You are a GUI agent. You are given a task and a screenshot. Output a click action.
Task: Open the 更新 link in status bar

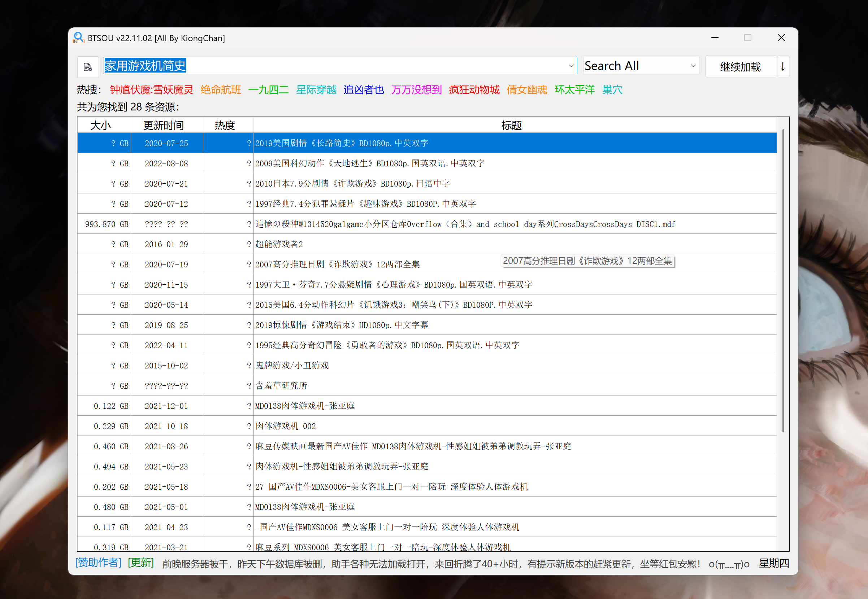coord(141,563)
